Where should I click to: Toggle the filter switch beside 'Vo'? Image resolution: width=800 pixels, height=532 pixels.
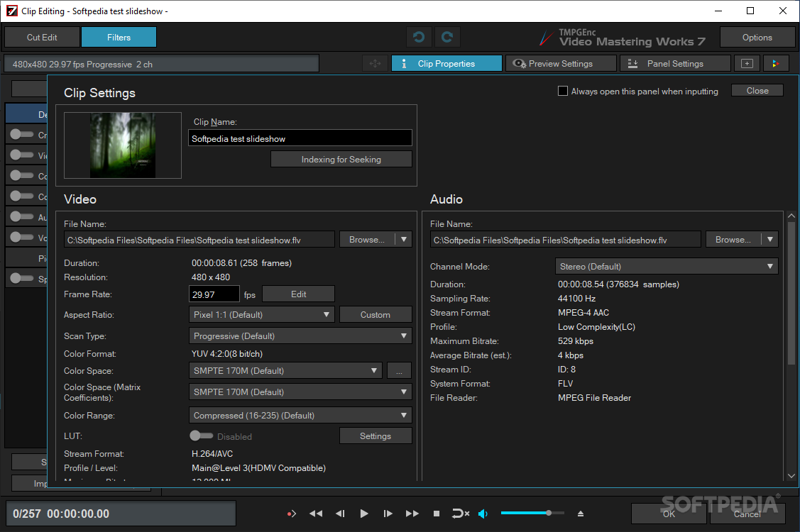point(22,237)
